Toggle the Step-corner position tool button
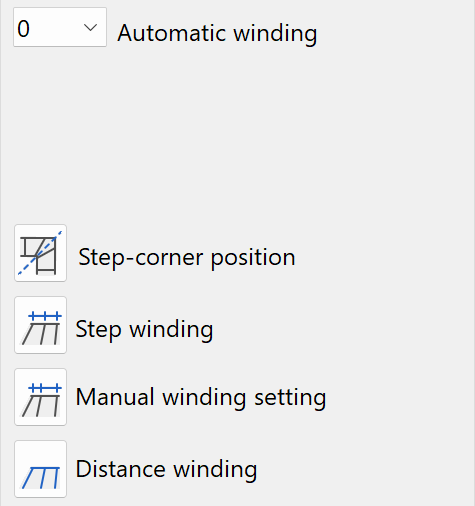Image resolution: width=475 pixels, height=506 pixels. pyautogui.click(x=40, y=253)
